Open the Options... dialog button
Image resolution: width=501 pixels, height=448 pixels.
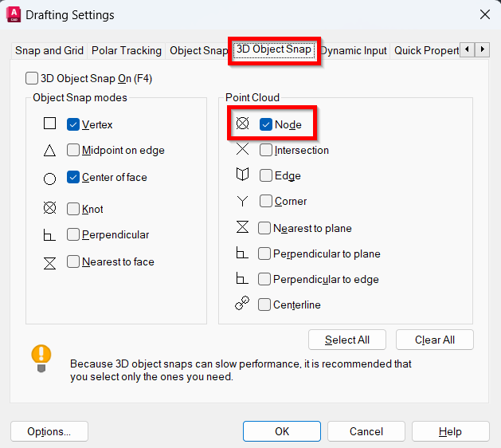pyautogui.click(x=49, y=431)
